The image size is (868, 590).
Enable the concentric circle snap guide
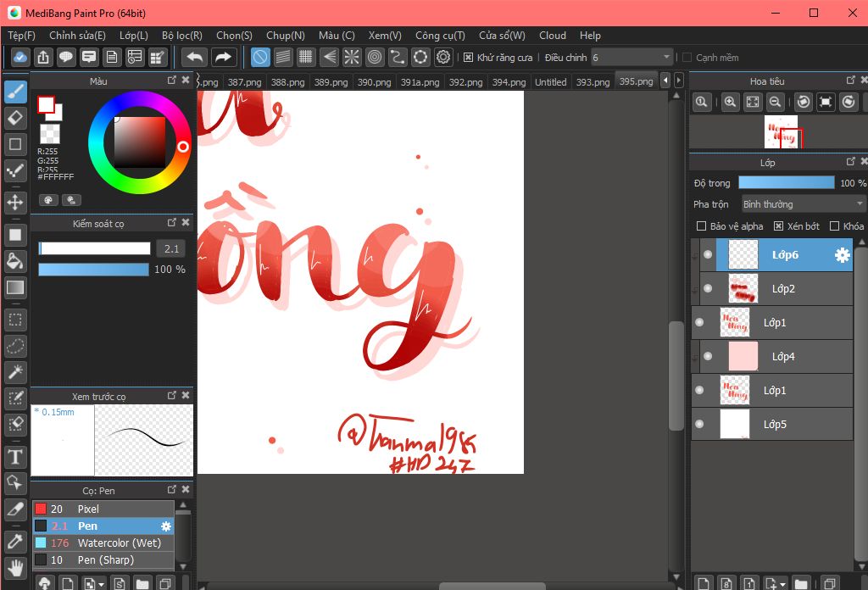coord(375,57)
